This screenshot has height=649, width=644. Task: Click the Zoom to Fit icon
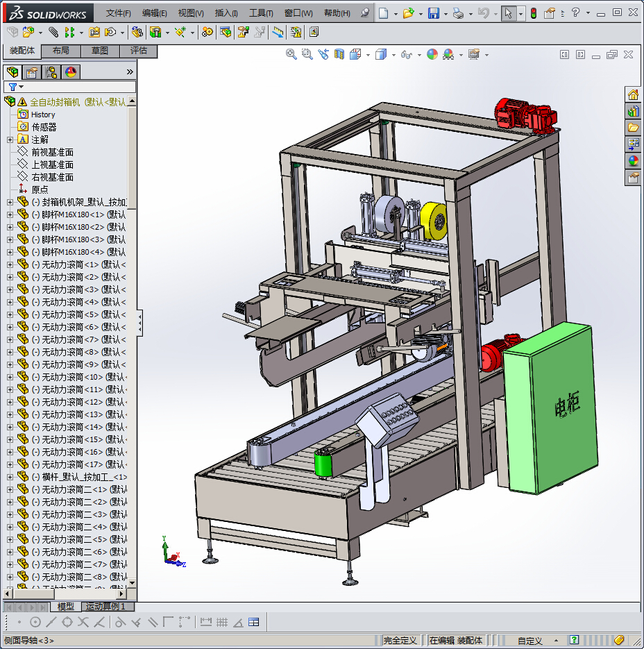coord(292,55)
